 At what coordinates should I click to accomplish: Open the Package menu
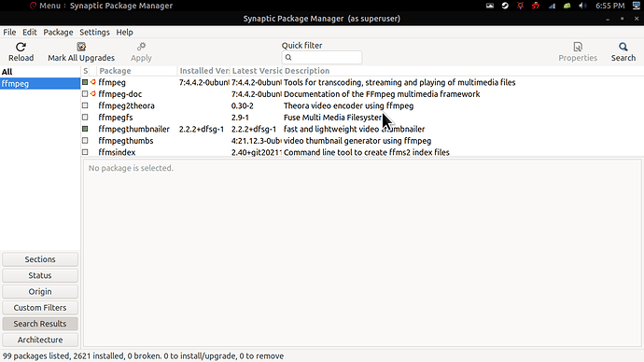tap(58, 32)
